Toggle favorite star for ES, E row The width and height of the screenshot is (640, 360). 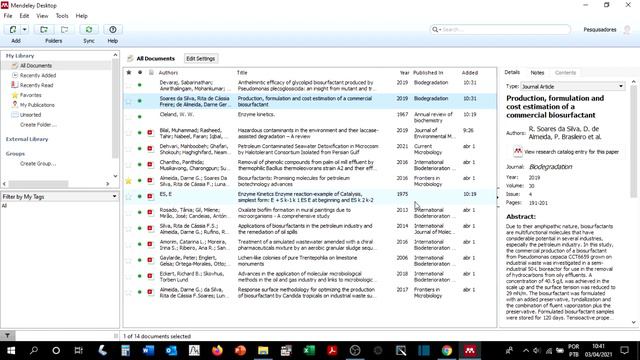[x=129, y=196]
